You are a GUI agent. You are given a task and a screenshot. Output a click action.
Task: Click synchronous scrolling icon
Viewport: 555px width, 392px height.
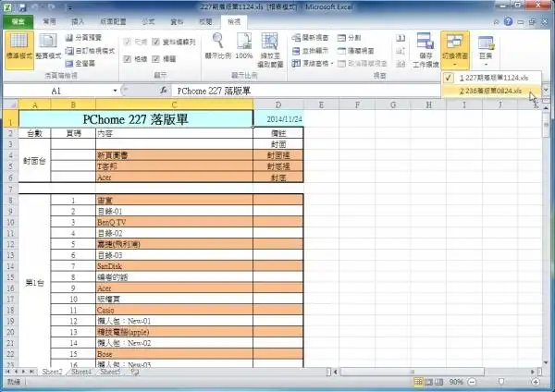pyautogui.click(x=401, y=51)
